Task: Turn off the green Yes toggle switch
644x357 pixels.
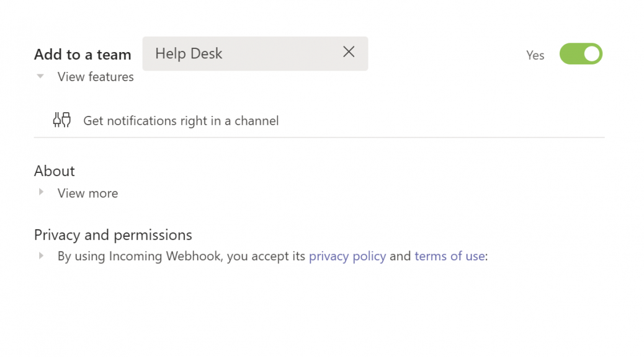Action: coord(581,54)
